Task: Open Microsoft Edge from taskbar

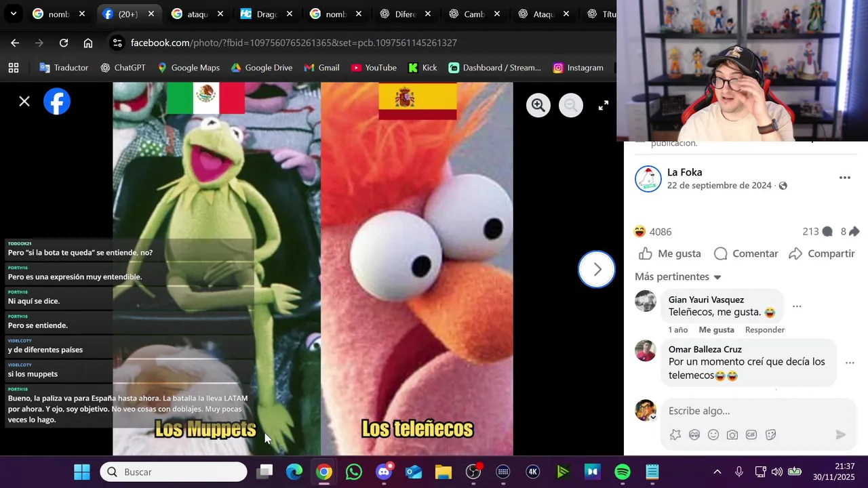Action: [294, 472]
